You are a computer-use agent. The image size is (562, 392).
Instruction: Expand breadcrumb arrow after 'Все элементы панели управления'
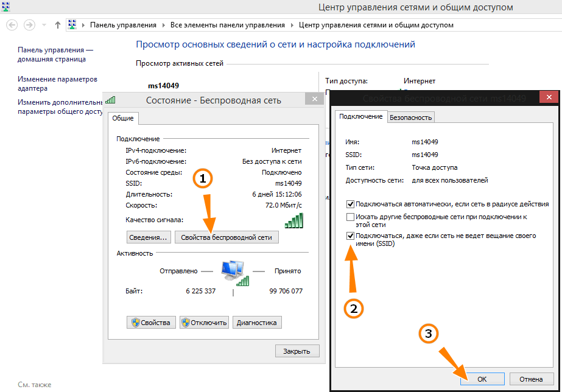(x=292, y=25)
